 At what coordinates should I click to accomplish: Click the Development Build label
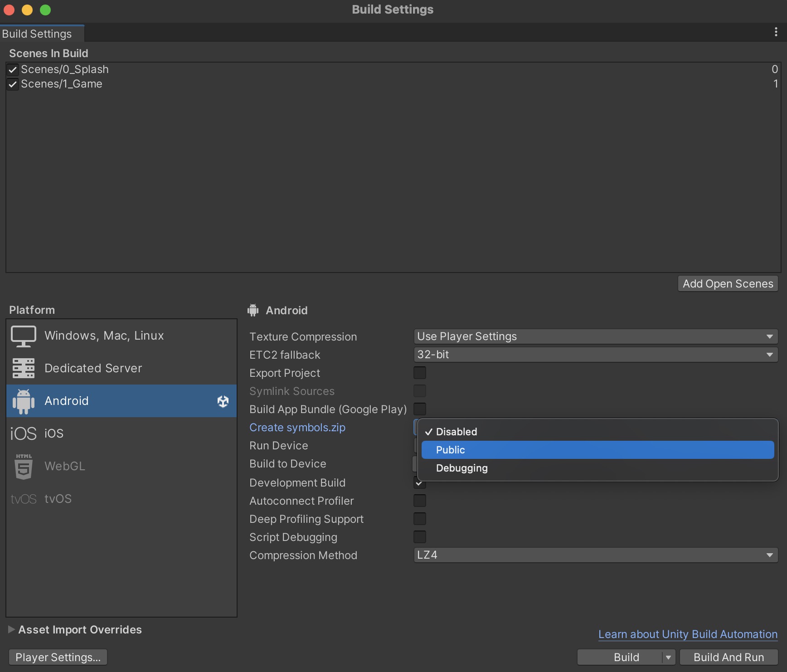[x=297, y=483]
